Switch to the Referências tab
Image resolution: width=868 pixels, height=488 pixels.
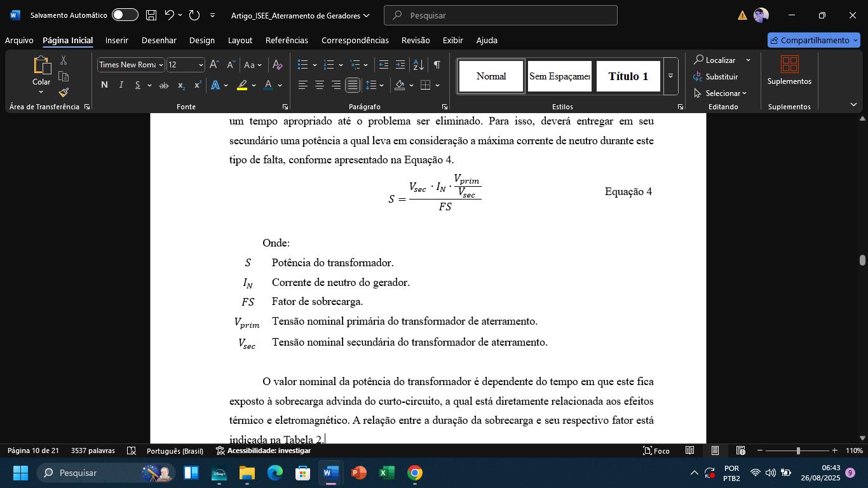click(287, 40)
